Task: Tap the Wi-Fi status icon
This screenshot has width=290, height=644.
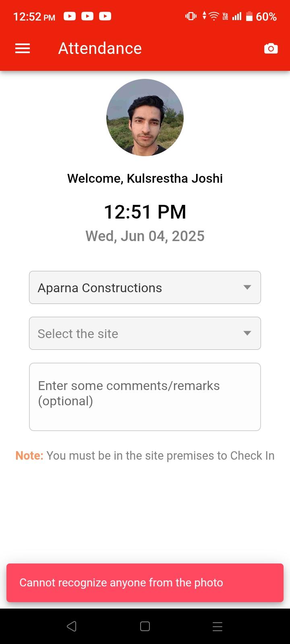Action: pos(214,16)
